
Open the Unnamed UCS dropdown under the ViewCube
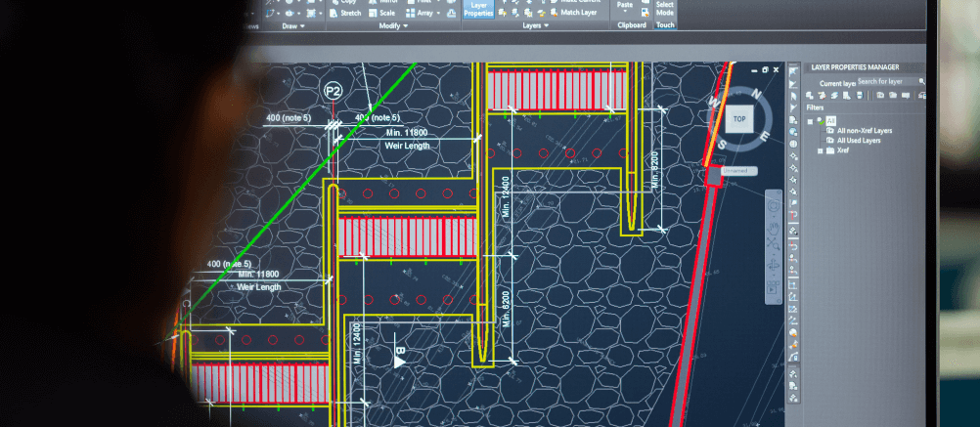[x=739, y=171]
